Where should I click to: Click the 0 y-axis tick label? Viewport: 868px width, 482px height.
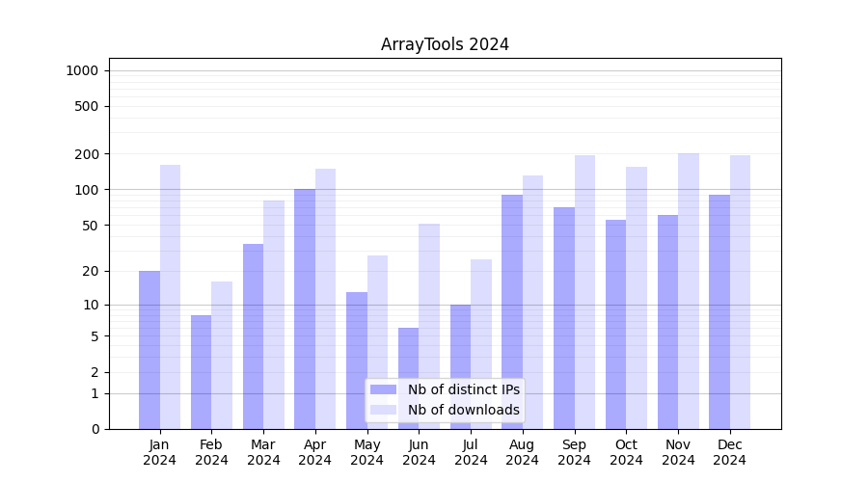point(95,429)
